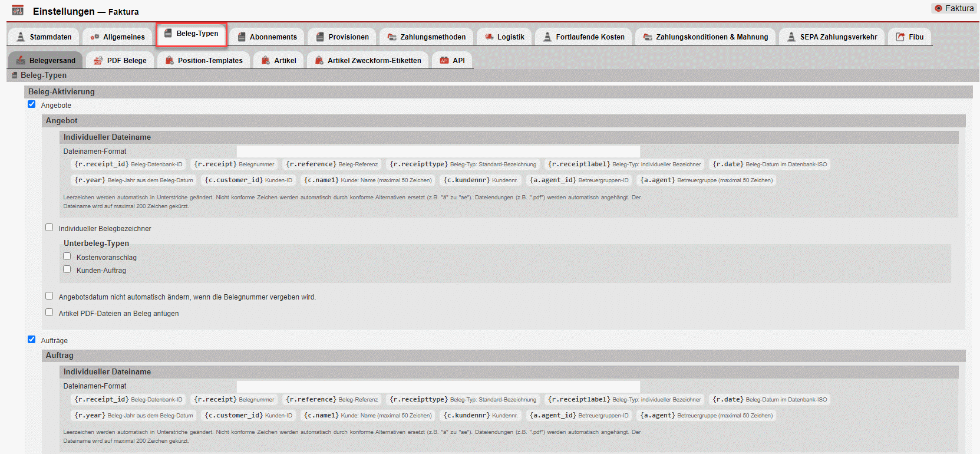Uncheck the Aufträge checkbox

tap(32, 340)
